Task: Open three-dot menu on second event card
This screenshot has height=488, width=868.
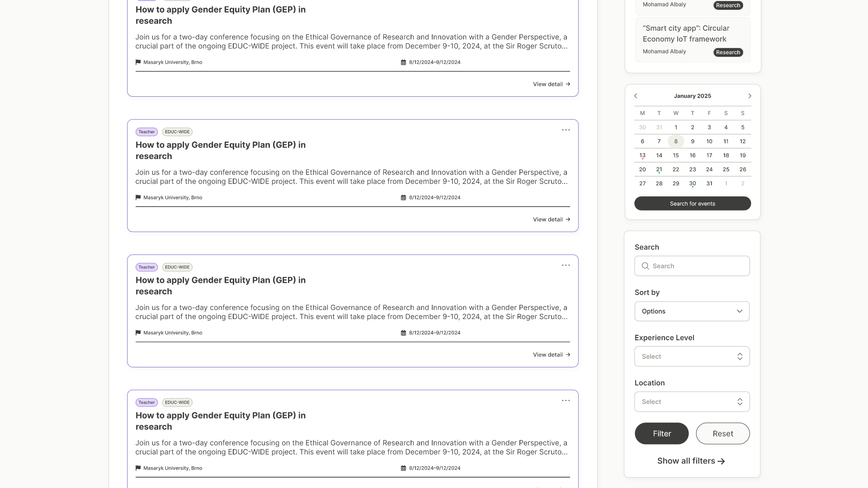Action: pos(566,130)
